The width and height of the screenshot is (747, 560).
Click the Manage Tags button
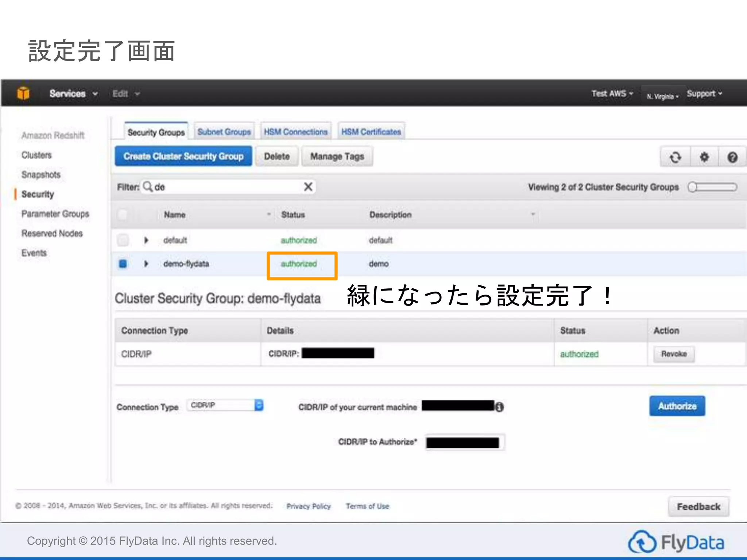(337, 156)
